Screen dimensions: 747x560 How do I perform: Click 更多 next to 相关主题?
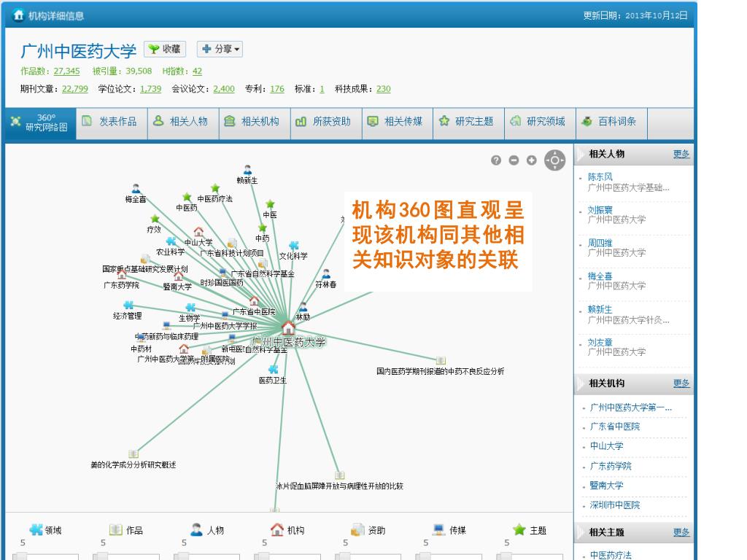681,532
